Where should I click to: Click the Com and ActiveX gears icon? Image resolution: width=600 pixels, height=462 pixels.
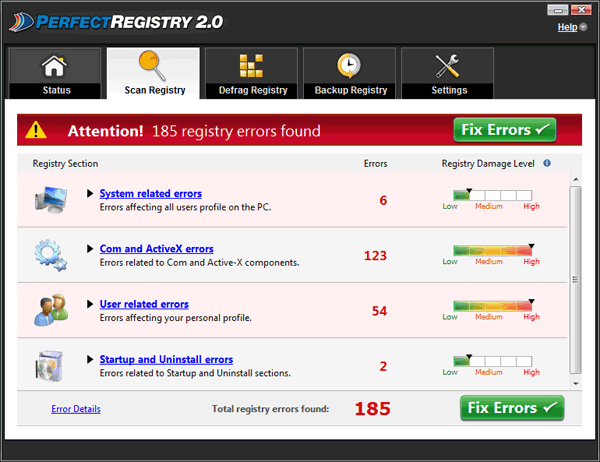[50, 254]
